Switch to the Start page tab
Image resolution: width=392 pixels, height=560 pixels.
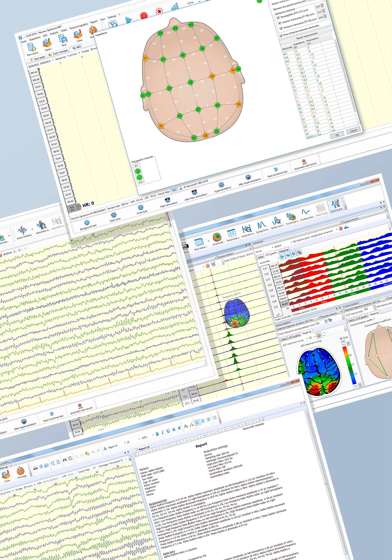(x=38, y=58)
